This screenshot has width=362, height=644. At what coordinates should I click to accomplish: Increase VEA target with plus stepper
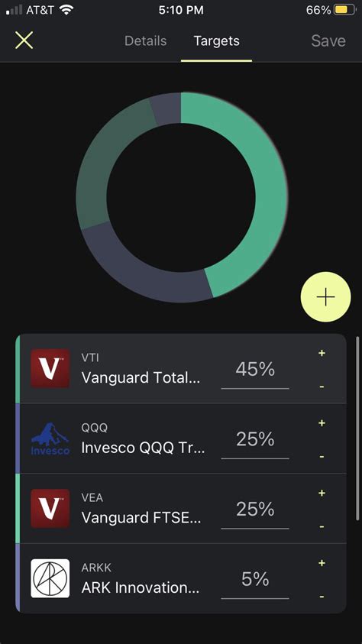[322, 493]
